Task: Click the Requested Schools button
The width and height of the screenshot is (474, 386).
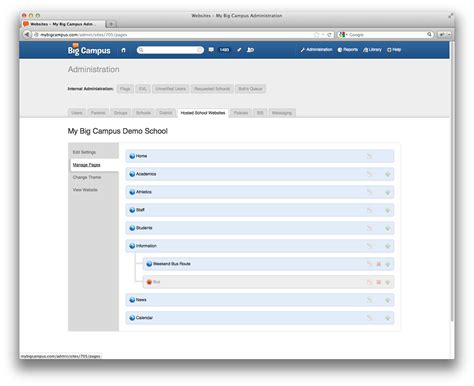Action: pos(212,89)
